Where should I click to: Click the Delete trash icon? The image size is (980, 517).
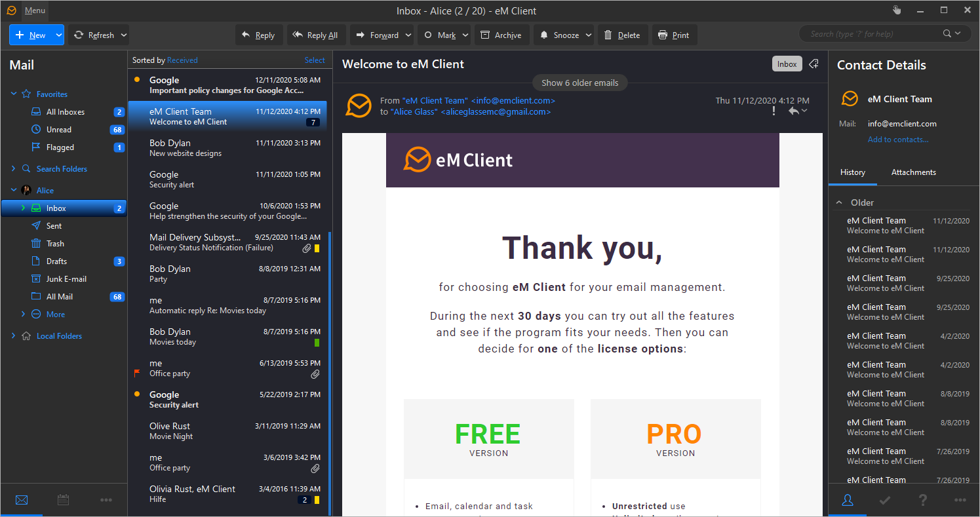(608, 35)
